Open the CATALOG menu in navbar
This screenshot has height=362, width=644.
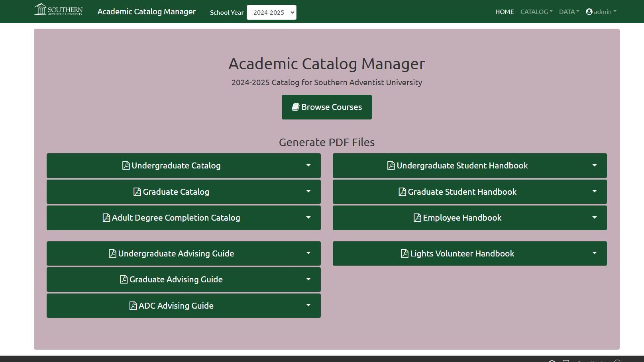pyautogui.click(x=536, y=12)
